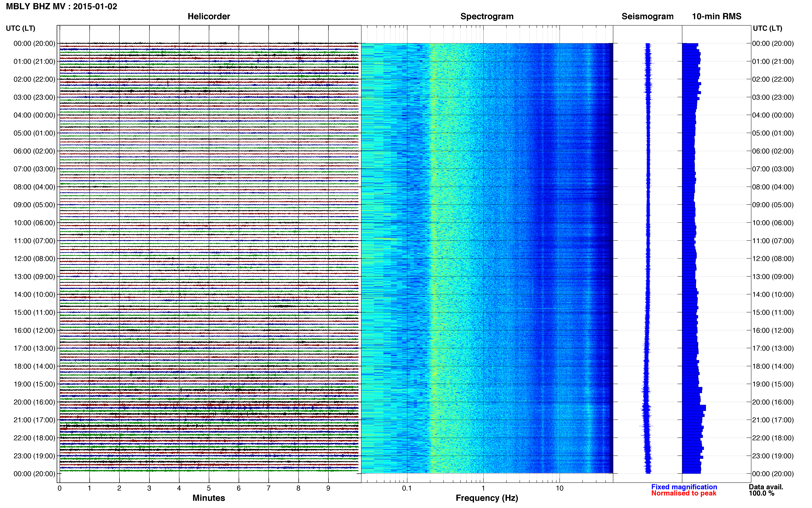The width and height of the screenshot is (812, 508).
Task: Click the 'MBLY BHZ MV : 2015-01-02' title
Action: (x=61, y=6)
